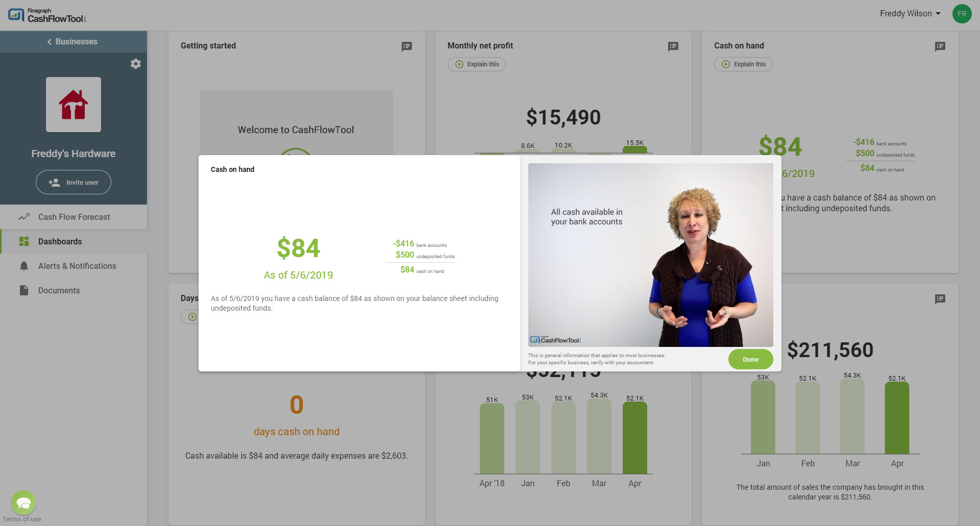Click the Invite user button
This screenshot has width=980, height=526.
(73, 182)
